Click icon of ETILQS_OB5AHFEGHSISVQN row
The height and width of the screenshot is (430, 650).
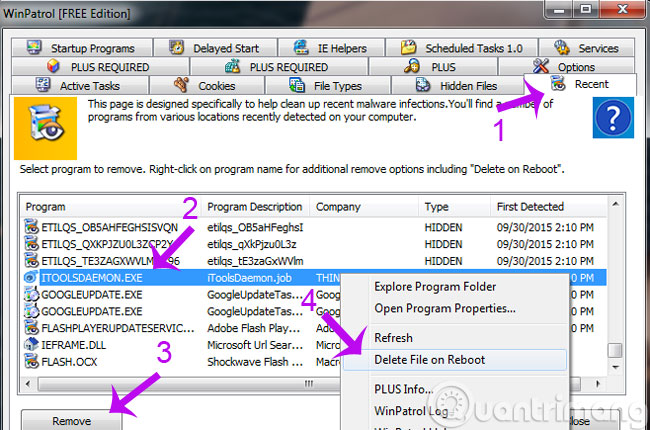(x=32, y=227)
